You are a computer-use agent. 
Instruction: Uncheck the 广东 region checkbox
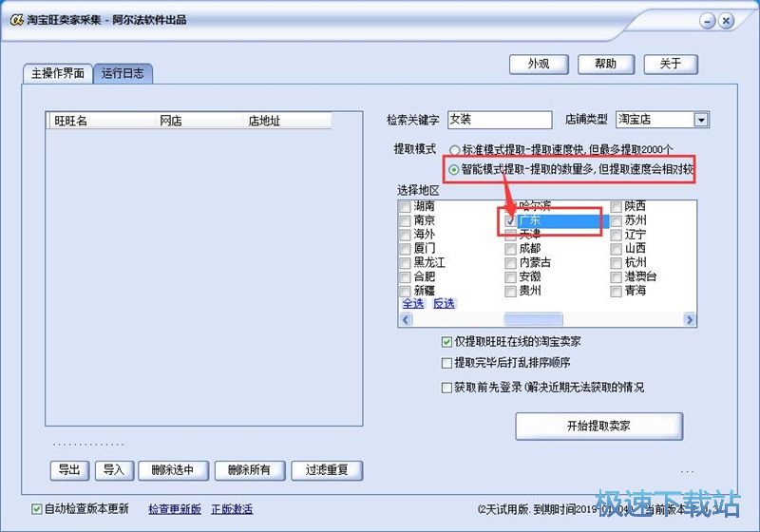click(510, 221)
